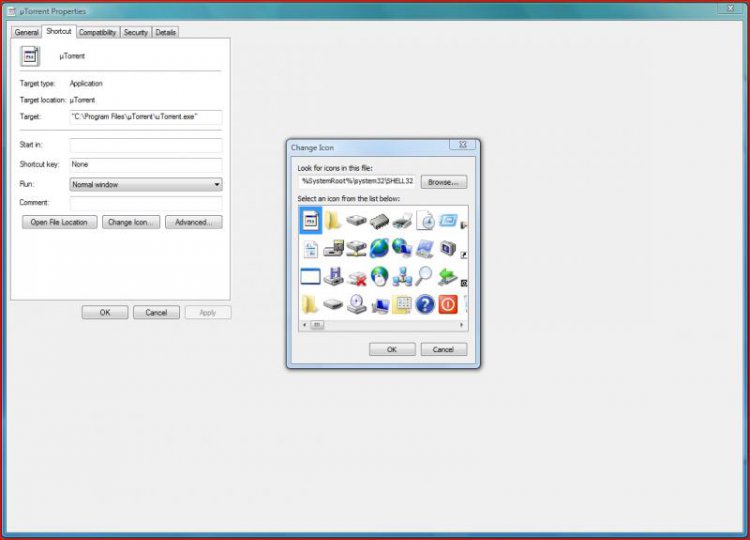750x540 pixels.
Task: Click the icon list scrollbar right arrow
Action: pos(462,325)
